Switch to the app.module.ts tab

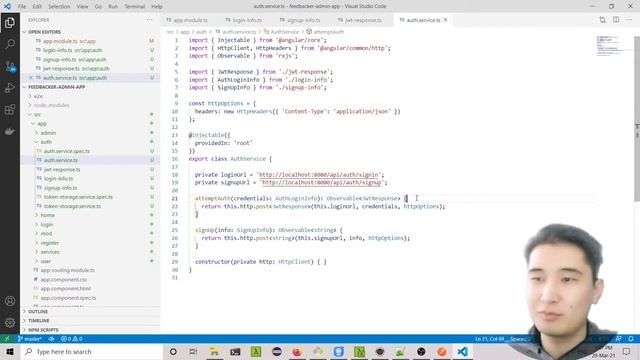coord(191,20)
